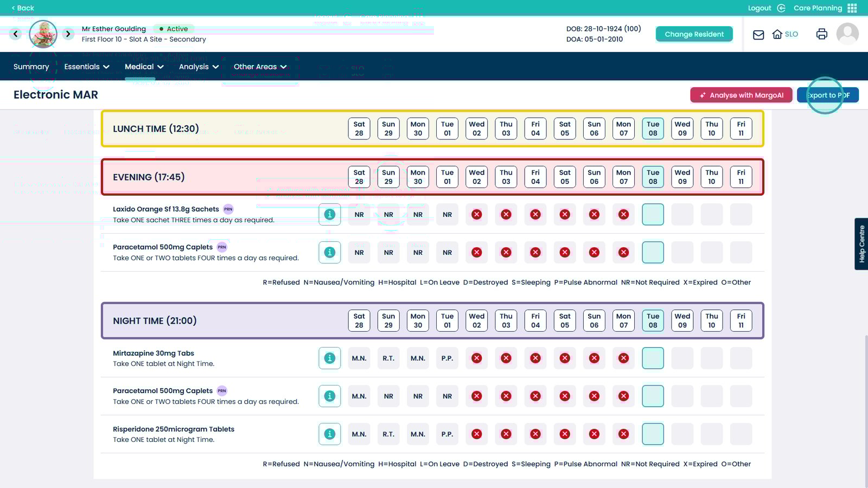Open the Help Centre side tab
This screenshot has height=488, width=868.
coord(861,244)
